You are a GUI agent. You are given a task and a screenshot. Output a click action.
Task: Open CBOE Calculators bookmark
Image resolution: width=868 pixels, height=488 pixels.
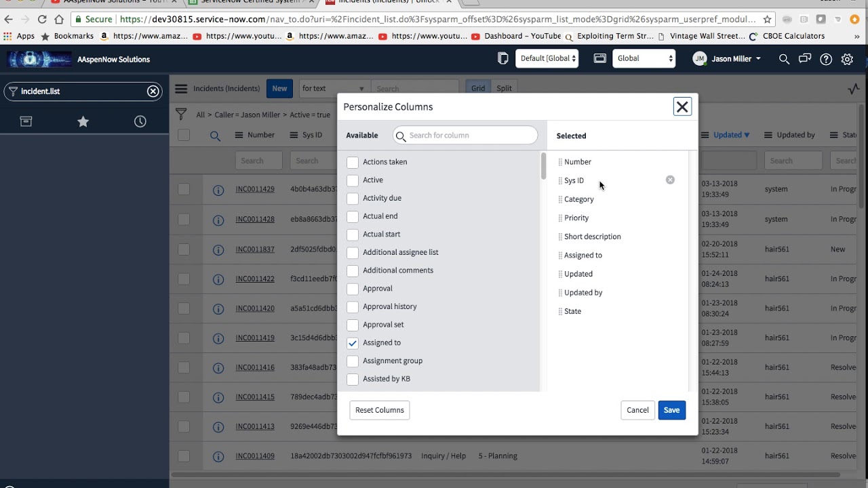(787, 36)
